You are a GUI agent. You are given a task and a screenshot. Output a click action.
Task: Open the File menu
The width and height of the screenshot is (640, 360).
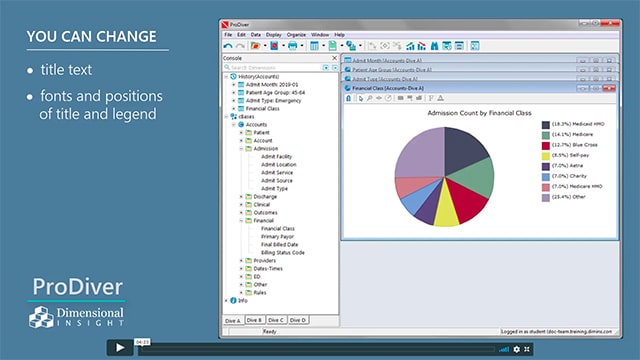(228, 35)
